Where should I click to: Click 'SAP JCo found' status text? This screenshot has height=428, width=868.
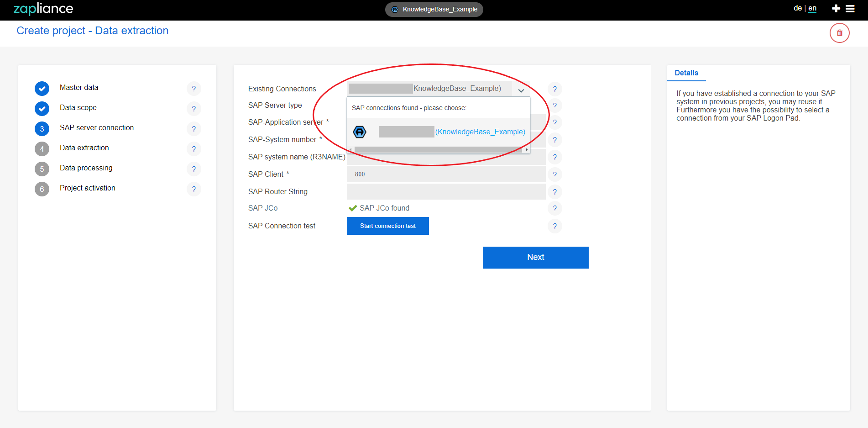click(385, 208)
